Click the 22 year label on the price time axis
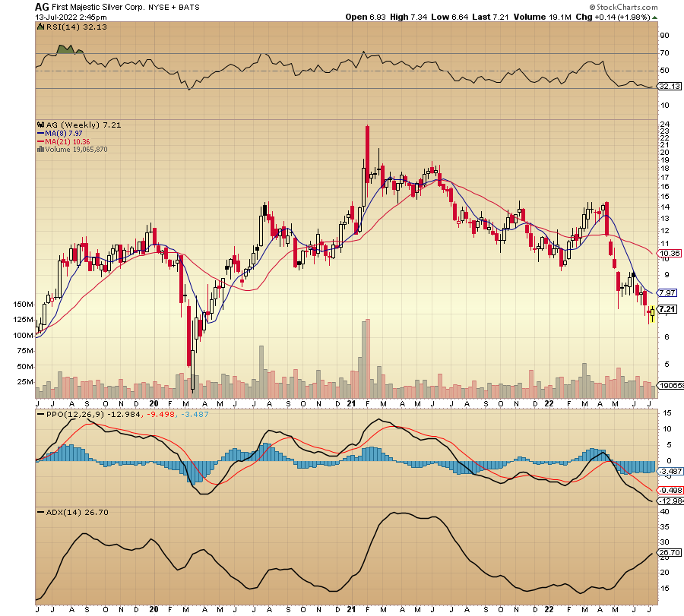The height and width of the screenshot is (616, 684). point(549,403)
